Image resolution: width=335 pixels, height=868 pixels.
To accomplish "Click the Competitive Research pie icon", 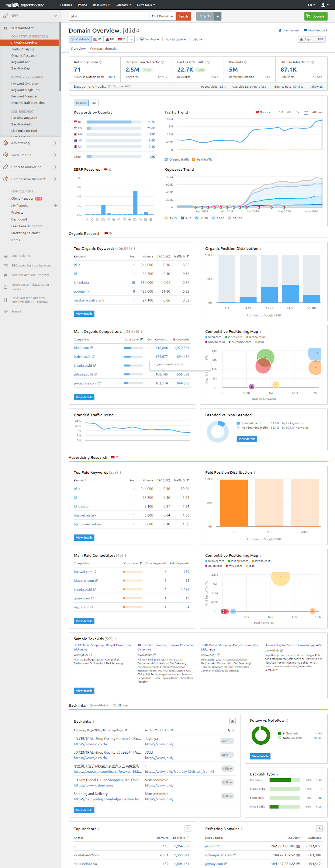I will tap(5, 179).
